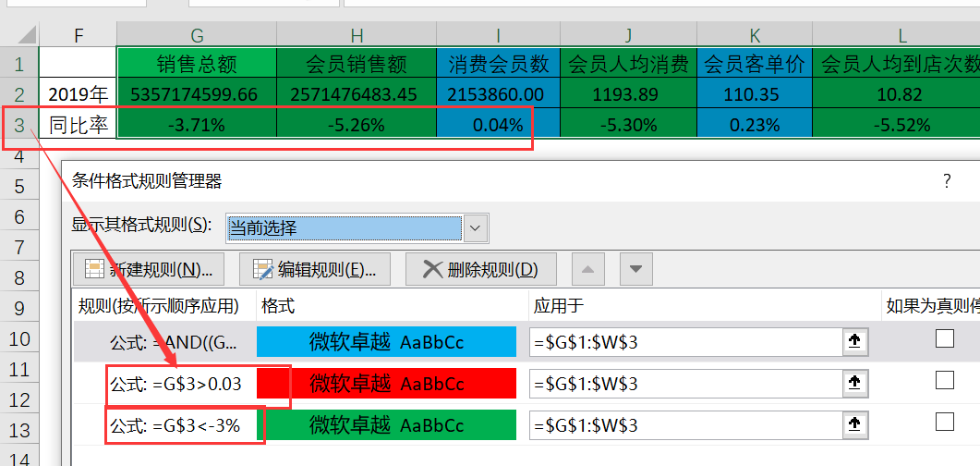Click cell 0.04%
Image resolution: width=980 pixels, height=466 pixels.
[498, 125]
